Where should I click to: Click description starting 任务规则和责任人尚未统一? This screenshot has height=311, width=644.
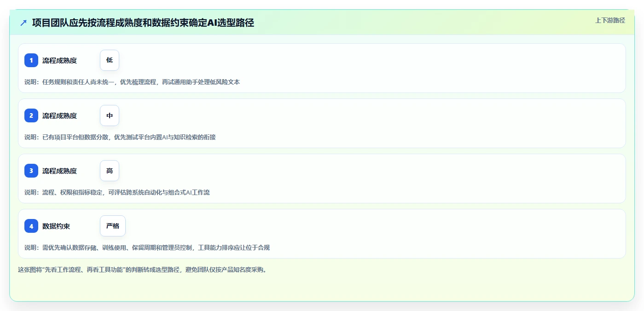click(132, 82)
